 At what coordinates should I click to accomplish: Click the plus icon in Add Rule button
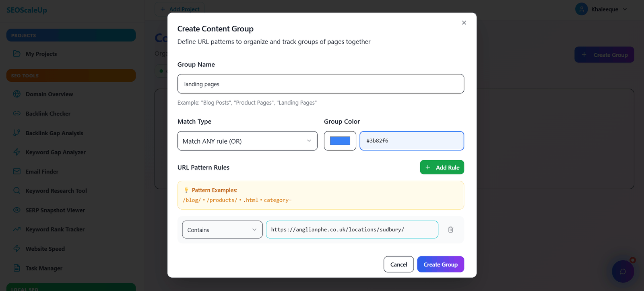pos(428,167)
